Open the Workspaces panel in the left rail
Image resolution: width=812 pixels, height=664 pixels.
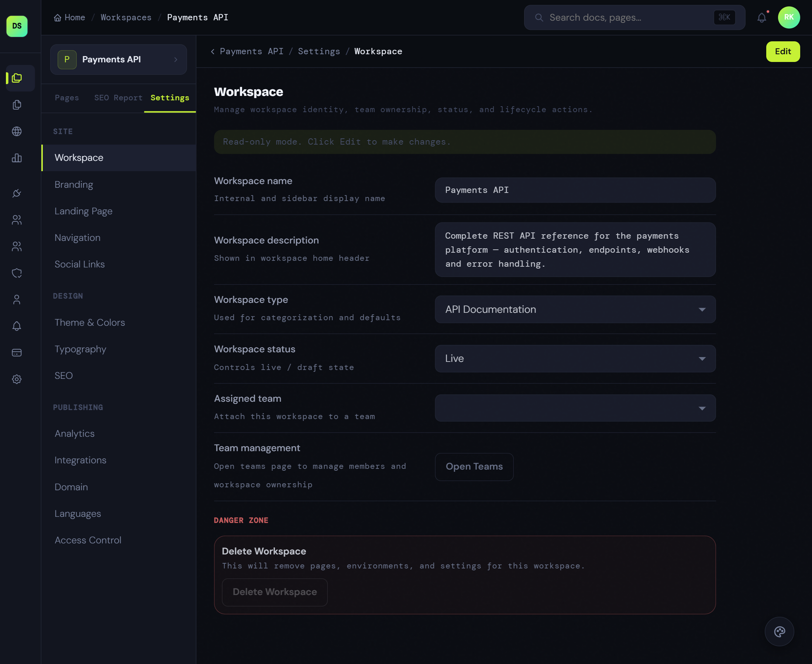point(17,79)
